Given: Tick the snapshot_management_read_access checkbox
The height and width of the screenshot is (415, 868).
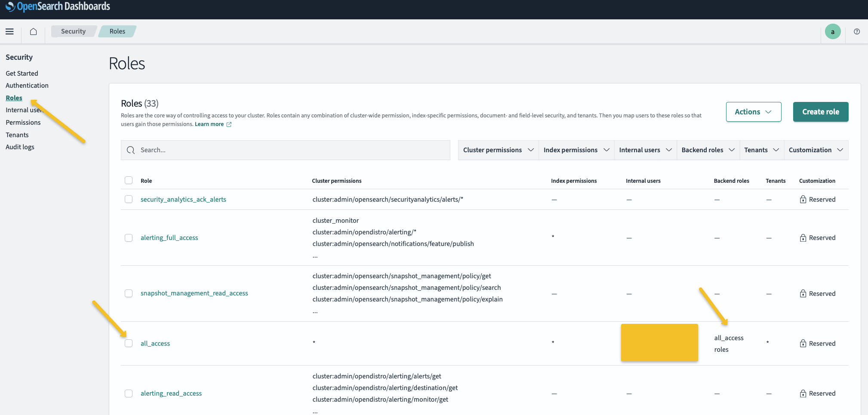Looking at the screenshot, I should (x=129, y=293).
